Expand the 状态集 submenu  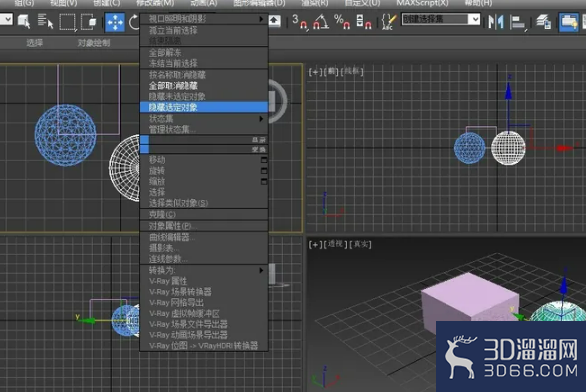coord(204,119)
